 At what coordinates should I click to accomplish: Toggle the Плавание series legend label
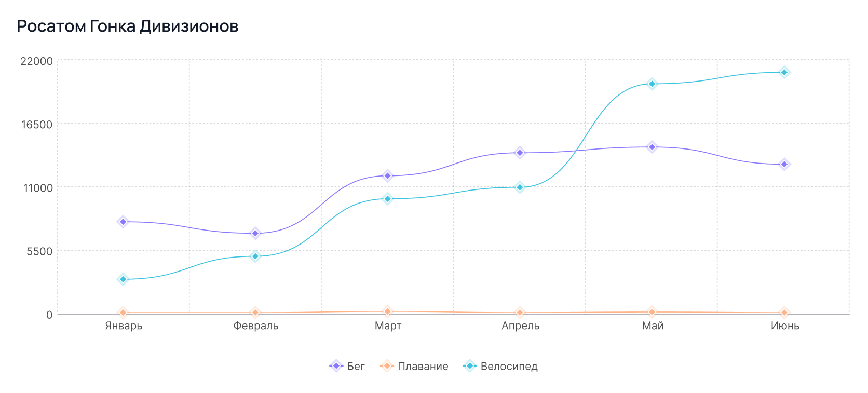tap(423, 366)
